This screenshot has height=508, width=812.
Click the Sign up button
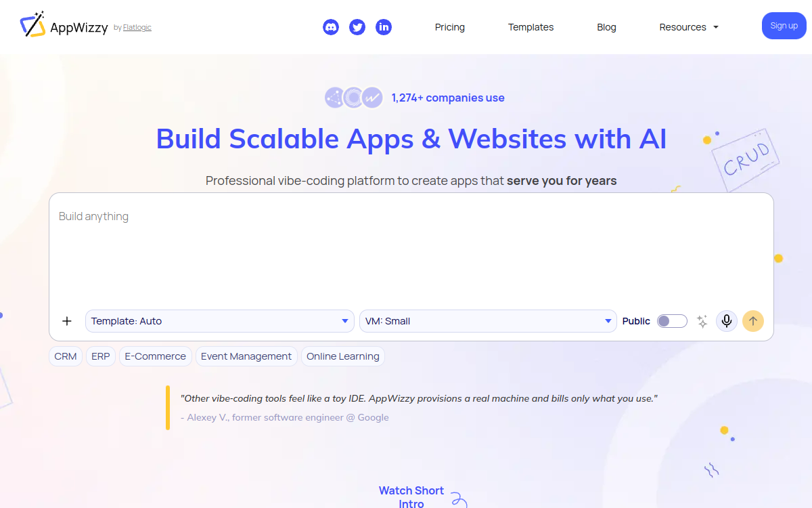pyautogui.click(x=784, y=26)
